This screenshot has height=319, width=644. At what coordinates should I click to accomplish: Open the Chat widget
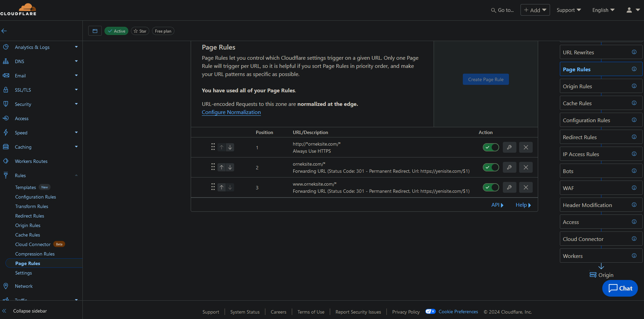coord(620,288)
